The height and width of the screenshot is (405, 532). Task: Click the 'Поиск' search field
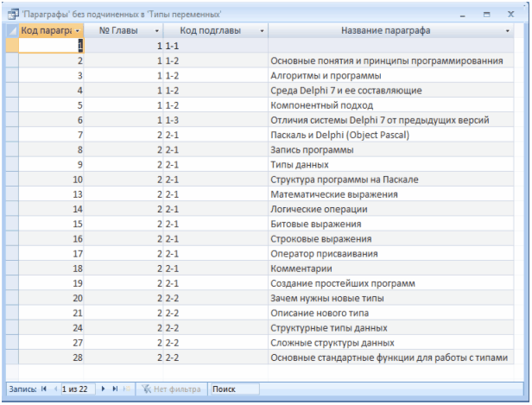point(233,389)
